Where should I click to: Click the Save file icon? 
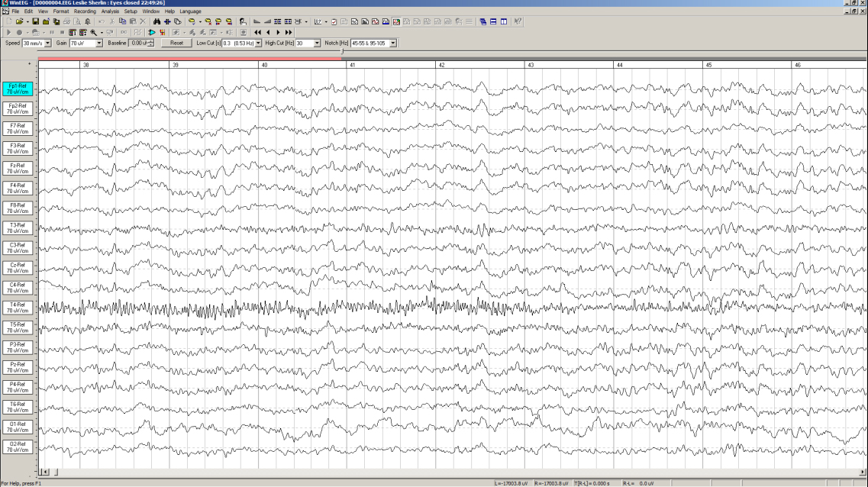click(x=35, y=21)
